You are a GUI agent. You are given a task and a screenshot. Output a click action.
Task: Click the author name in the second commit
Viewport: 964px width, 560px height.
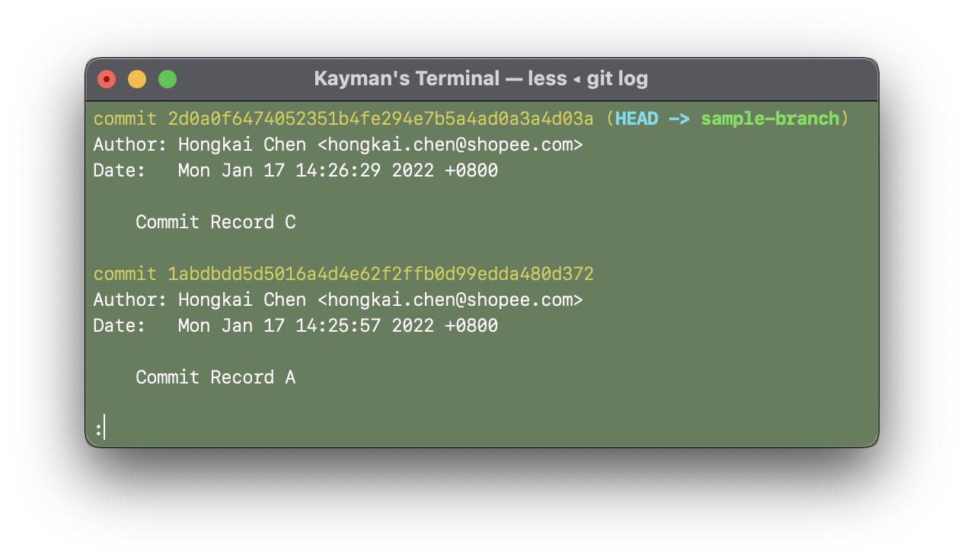[242, 300]
